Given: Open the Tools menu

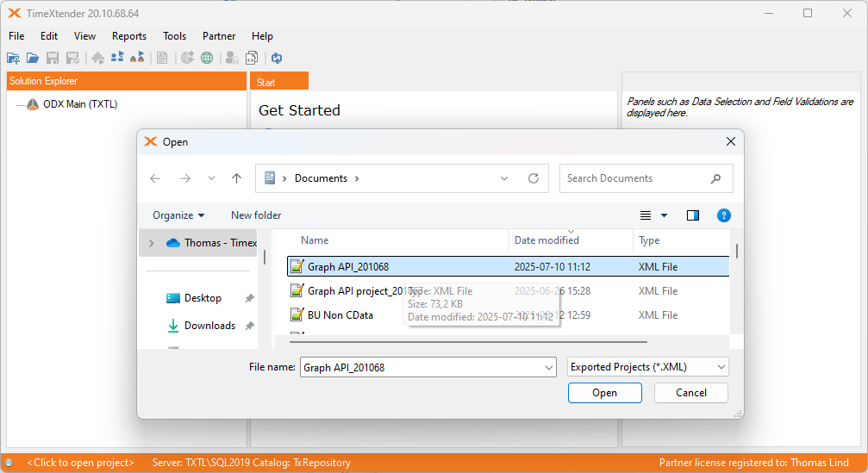Looking at the screenshot, I should (x=174, y=36).
